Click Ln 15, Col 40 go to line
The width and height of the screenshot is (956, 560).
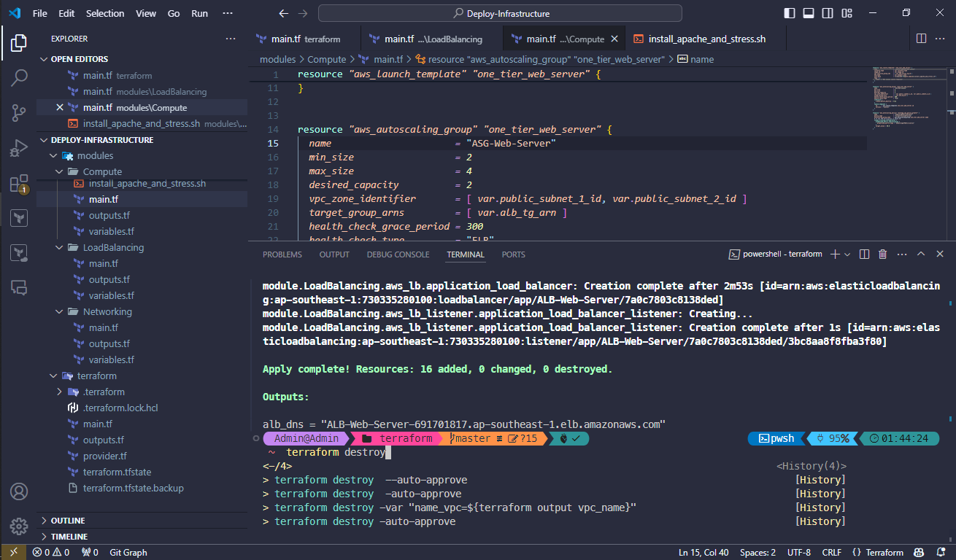coord(703,553)
